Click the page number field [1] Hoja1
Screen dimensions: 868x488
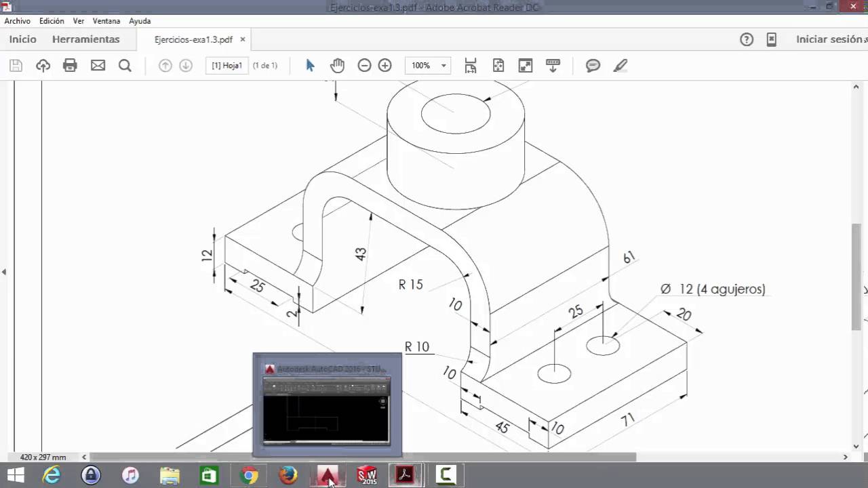[226, 66]
